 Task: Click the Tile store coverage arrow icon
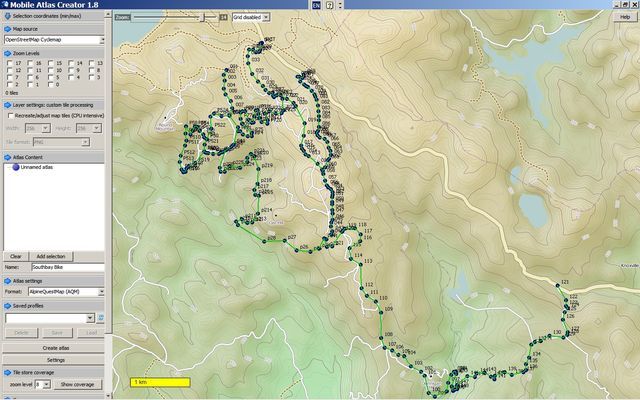(x=5, y=371)
